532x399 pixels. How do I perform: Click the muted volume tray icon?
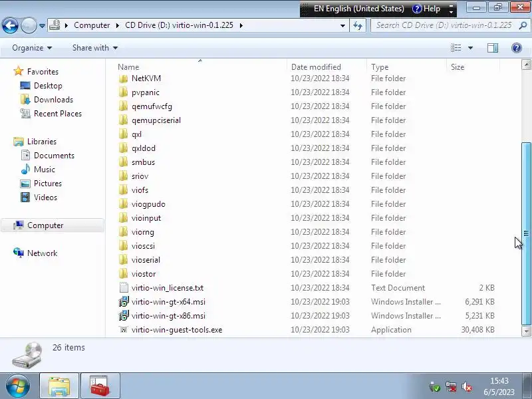(467, 386)
